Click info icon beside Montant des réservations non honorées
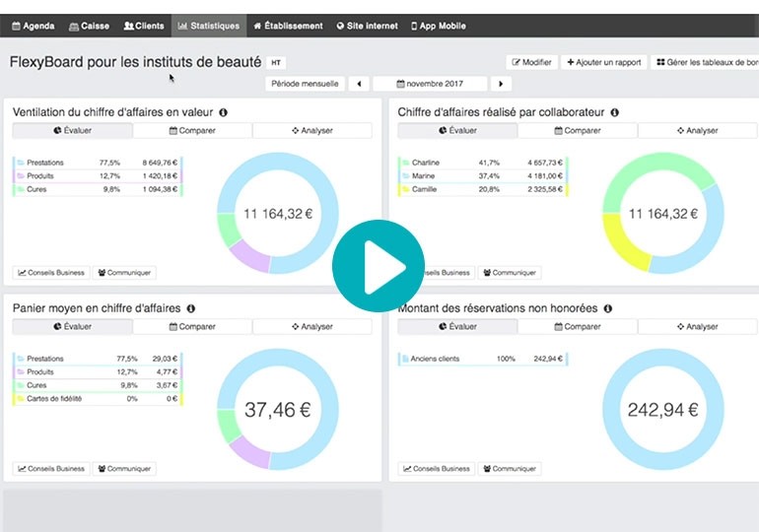Screen dimensions: 759x532 tap(608, 308)
